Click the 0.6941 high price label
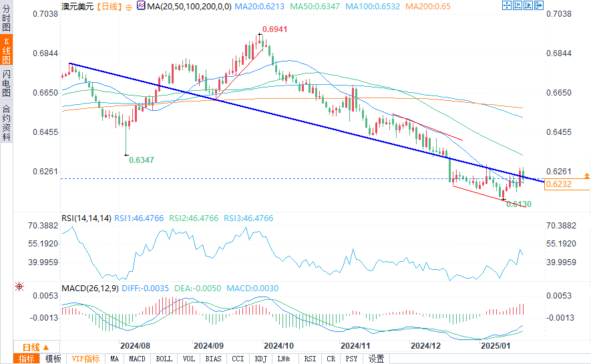The height and width of the screenshot is (364, 591). (x=274, y=29)
